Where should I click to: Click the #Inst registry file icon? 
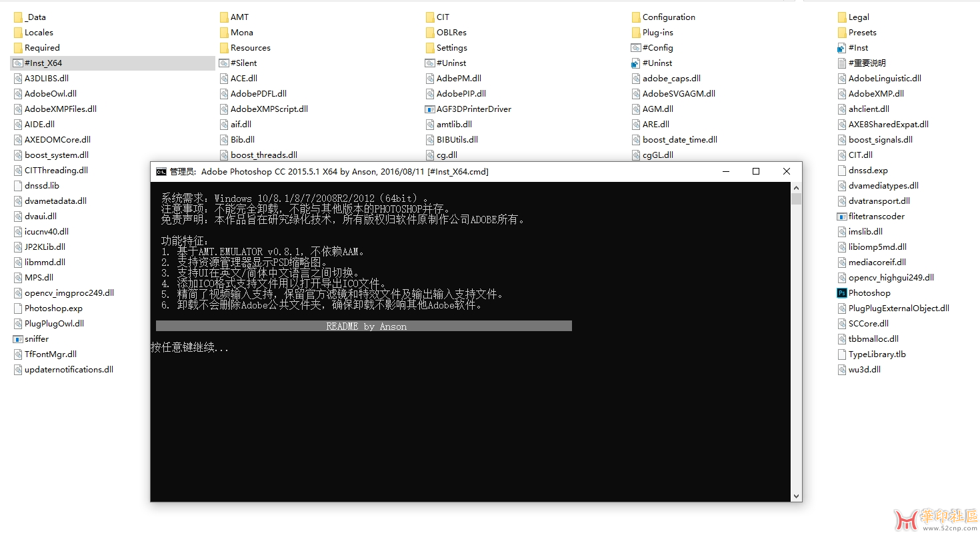[x=842, y=48]
